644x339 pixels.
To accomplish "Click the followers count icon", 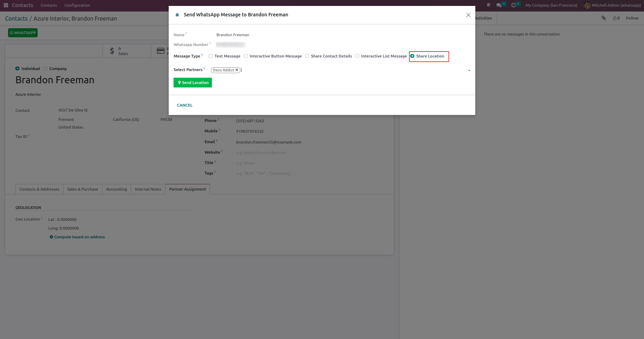I will tap(616, 18).
